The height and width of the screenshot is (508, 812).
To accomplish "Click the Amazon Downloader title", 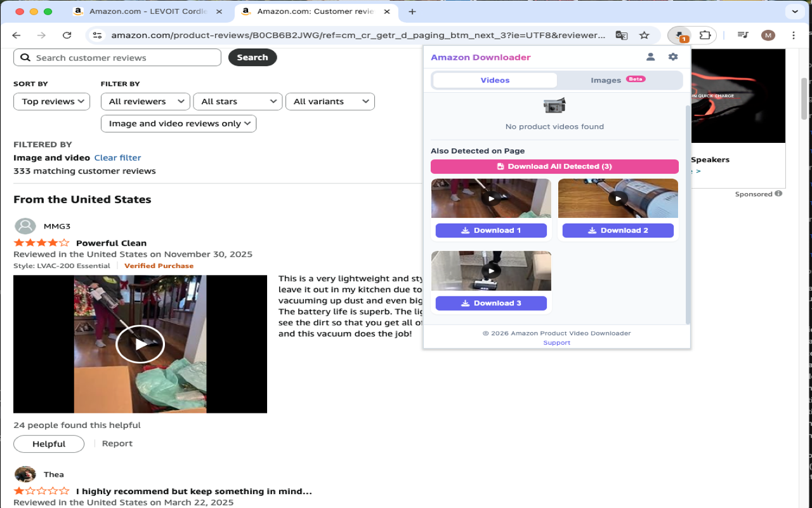I will tap(481, 57).
